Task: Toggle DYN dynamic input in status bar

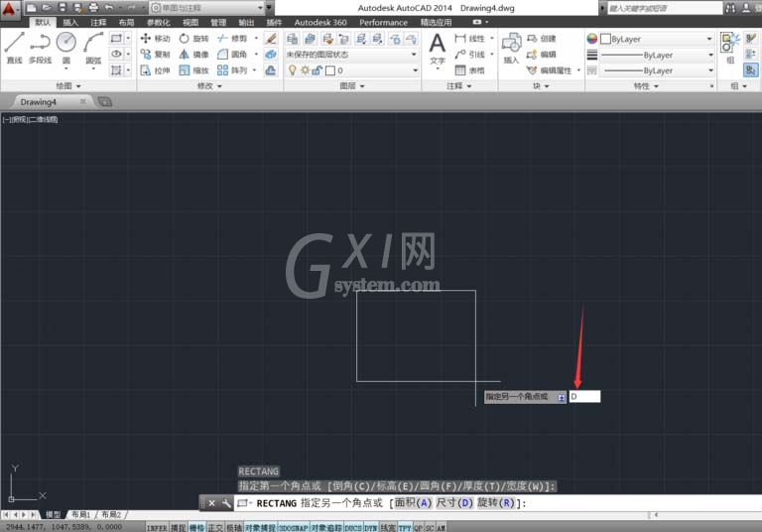Action: pos(371,528)
